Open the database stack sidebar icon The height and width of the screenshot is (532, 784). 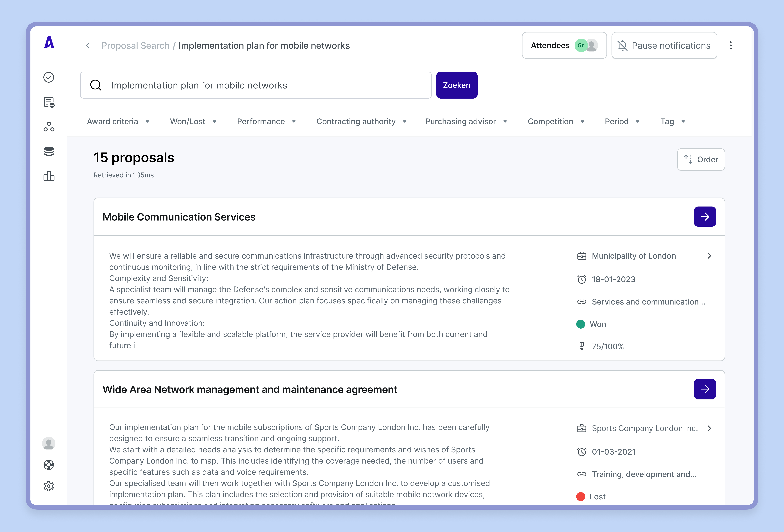click(x=49, y=151)
